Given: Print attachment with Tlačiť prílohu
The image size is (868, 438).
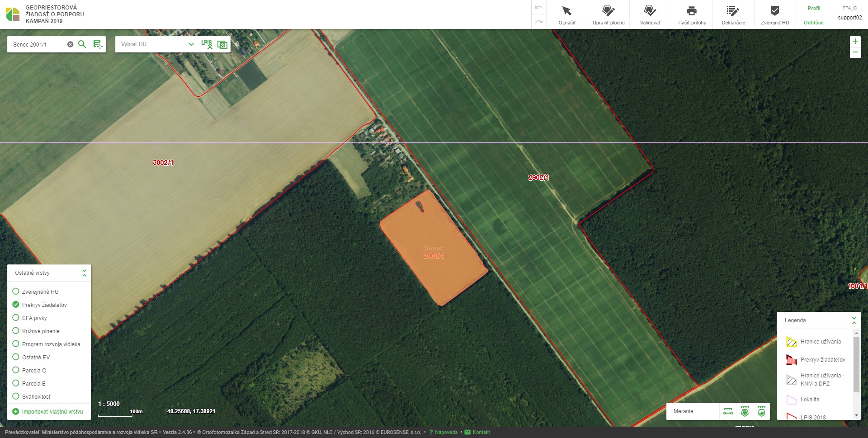Looking at the screenshot, I should [x=692, y=14].
